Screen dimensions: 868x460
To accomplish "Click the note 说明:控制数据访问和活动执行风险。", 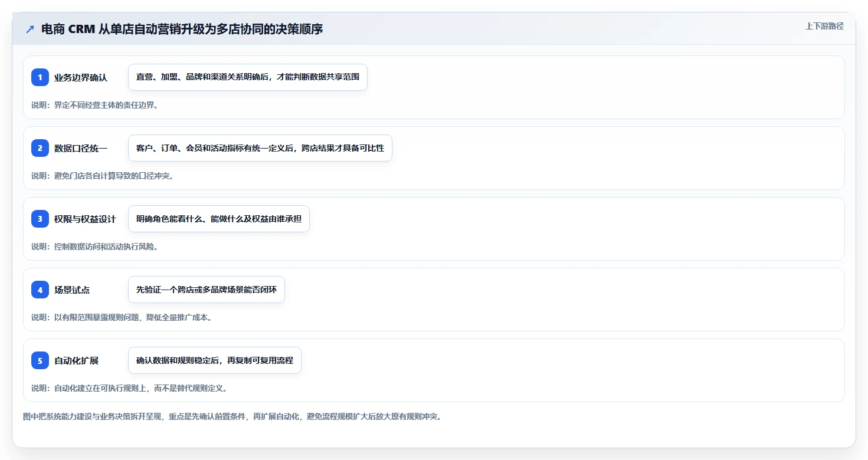I will pyautogui.click(x=95, y=247).
